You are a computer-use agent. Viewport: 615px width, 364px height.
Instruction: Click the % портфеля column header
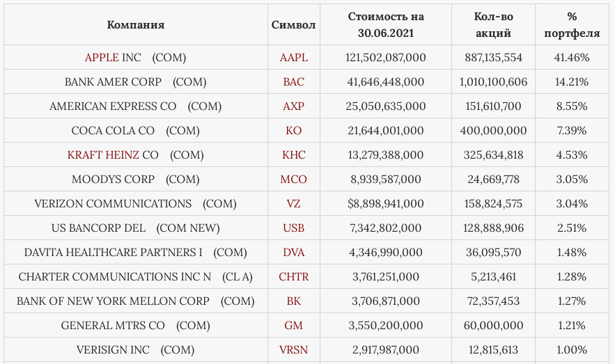point(572,24)
